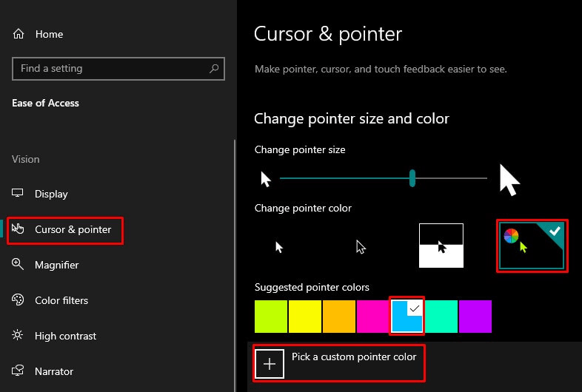The width and height of the screenshot is (582, 392).
Task: Choose the black pointer color option
Action: pyautogui.click(x=361, y=246)
